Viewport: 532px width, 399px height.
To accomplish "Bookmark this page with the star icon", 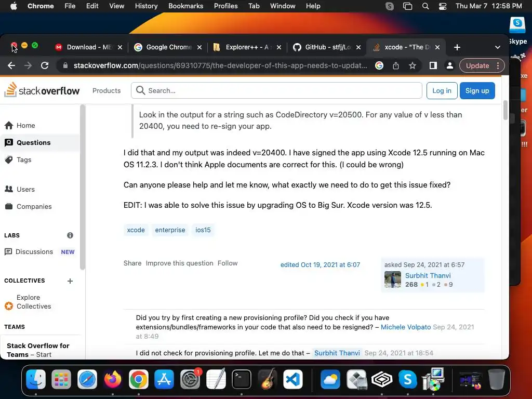I will (x=412, y=65).
